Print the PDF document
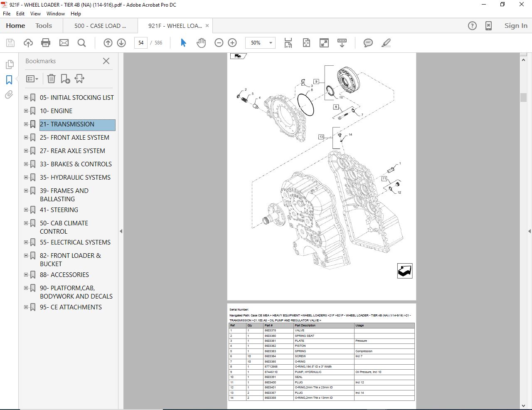 tap(46, 42)
